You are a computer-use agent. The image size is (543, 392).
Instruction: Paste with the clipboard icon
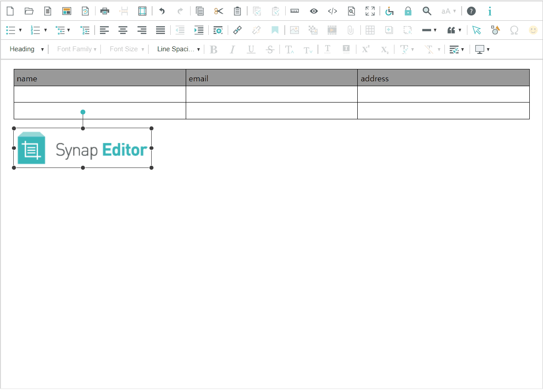tap(237, 11)
